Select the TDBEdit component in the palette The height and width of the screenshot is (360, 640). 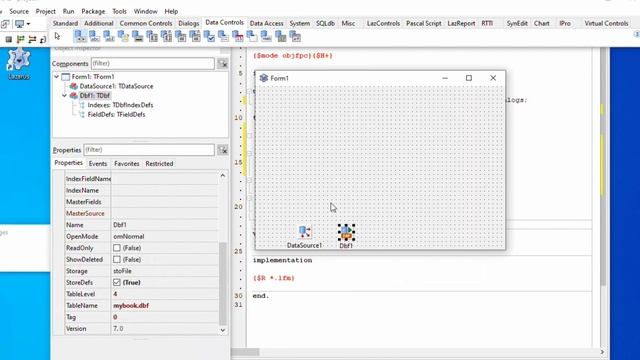pyautogui.click(x=109, y=36)
